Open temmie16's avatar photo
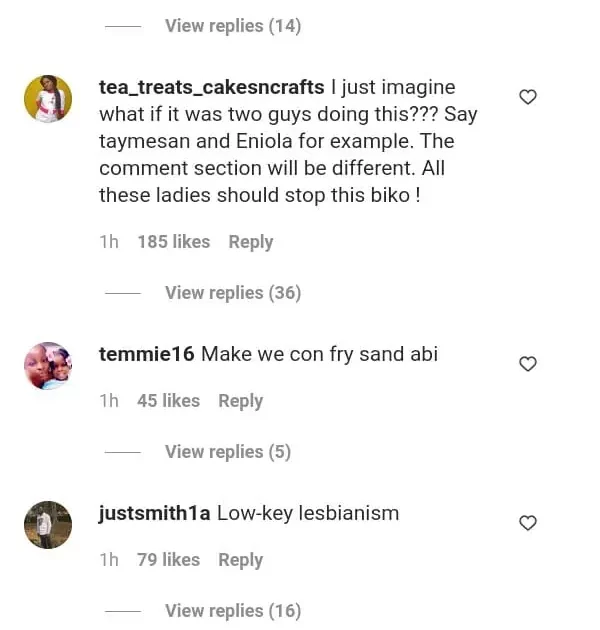The image size is (600, 630). coord(48,366)
